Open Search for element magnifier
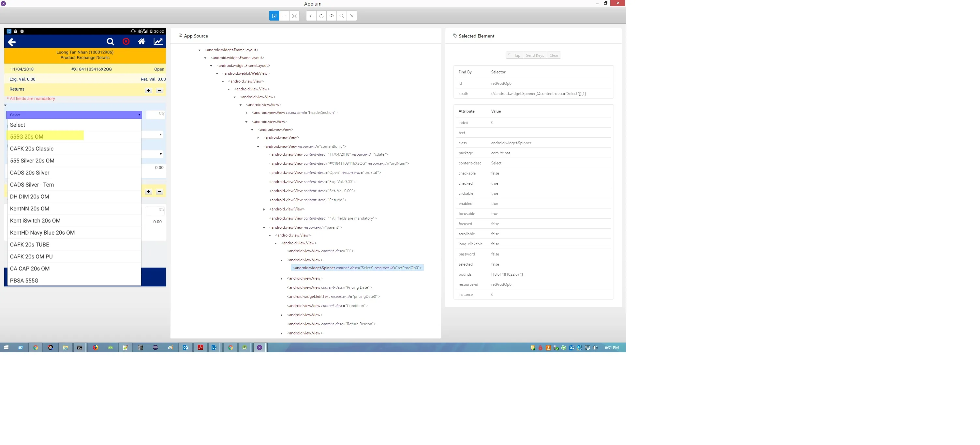The height and width of the screenshot is (445, 980). pyautogui.click(x=342, y=16)
